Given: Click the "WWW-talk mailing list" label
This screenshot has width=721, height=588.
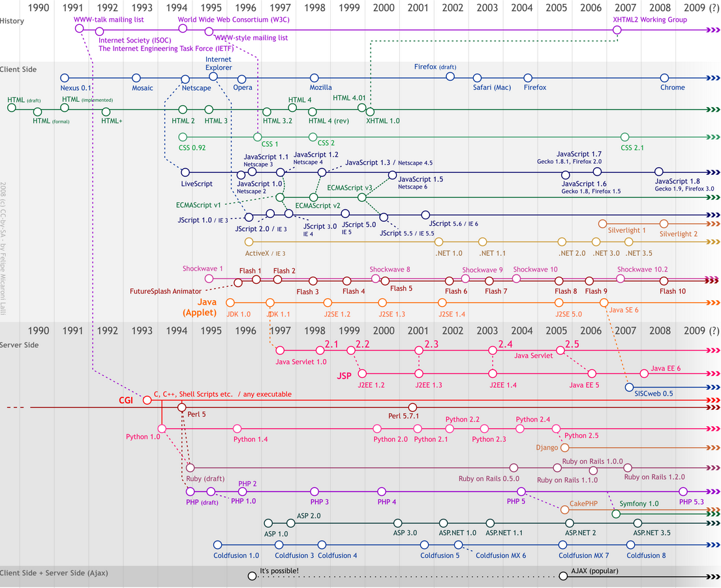Looking at the screenshot, I should pyautogui.click(x=108, y=20).
